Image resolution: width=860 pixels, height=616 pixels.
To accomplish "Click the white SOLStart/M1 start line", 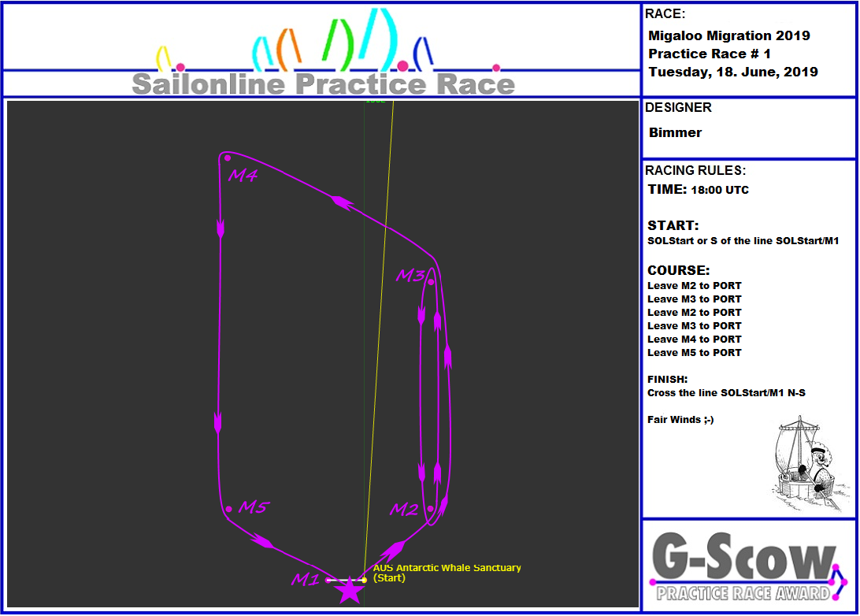I will tap(346, 580).
